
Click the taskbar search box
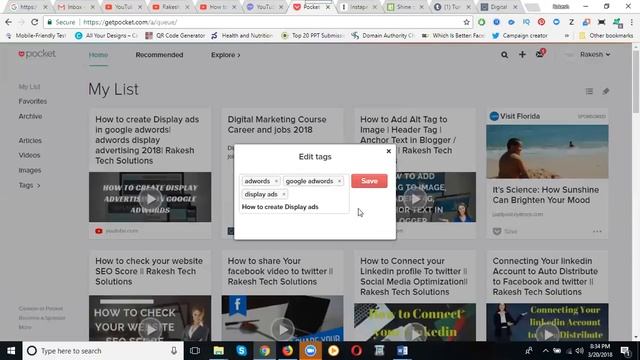tap(103, 351)
